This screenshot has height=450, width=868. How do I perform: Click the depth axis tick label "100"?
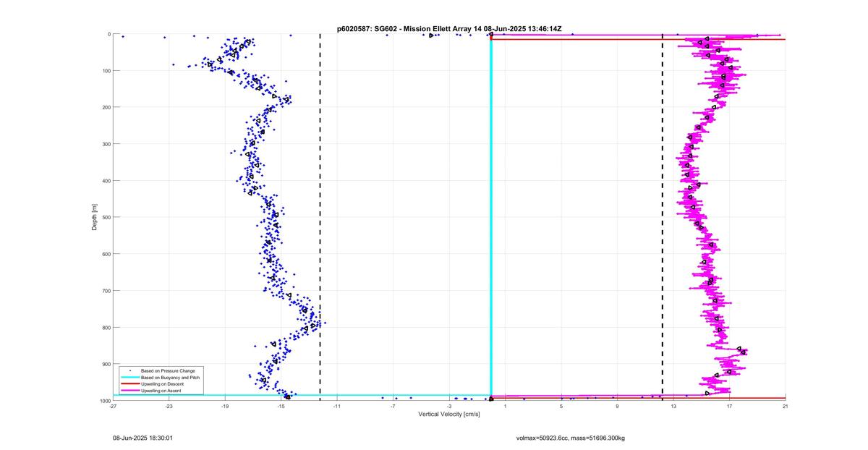[x=106, y=71]
